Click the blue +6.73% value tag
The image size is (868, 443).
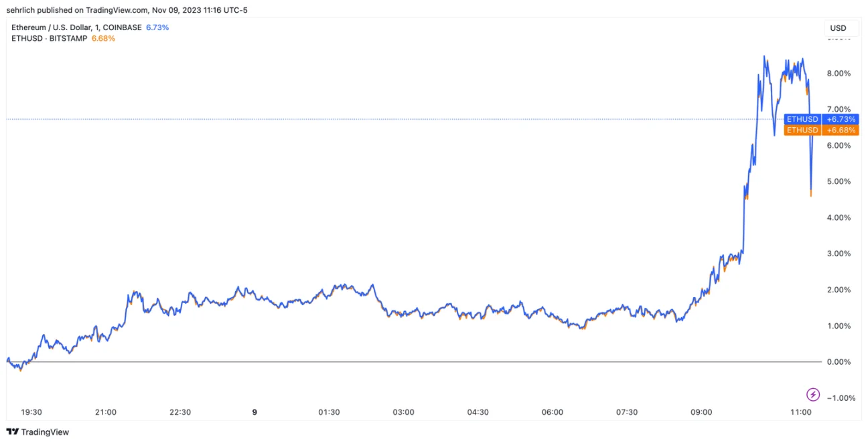841,119
